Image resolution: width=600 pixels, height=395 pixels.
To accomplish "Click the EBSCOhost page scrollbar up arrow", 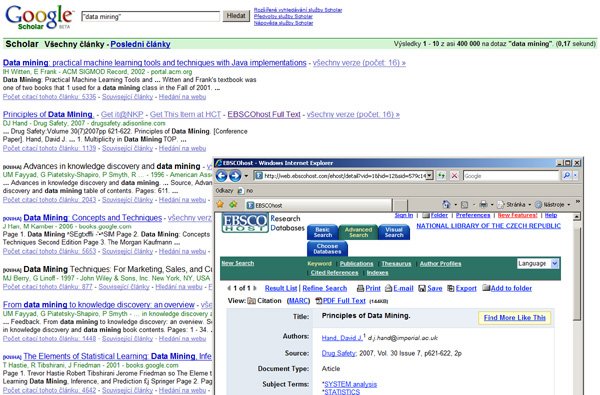I will pyautogui.click(x=577, y=217).
